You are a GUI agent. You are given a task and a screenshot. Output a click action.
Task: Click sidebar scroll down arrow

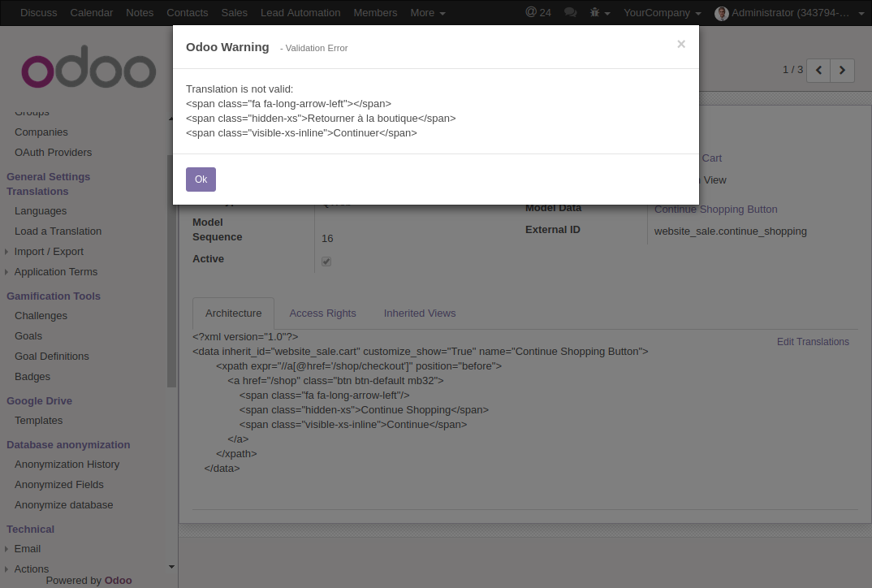click(x=171, y=567)
